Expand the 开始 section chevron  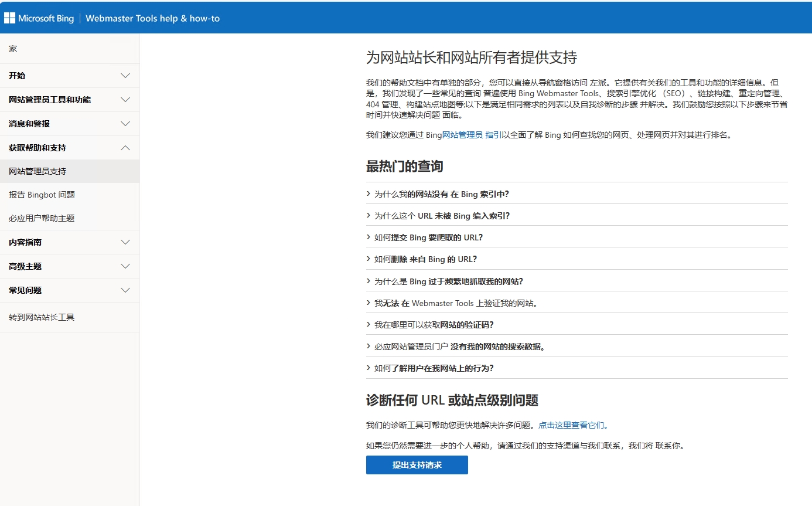[125, 76]
